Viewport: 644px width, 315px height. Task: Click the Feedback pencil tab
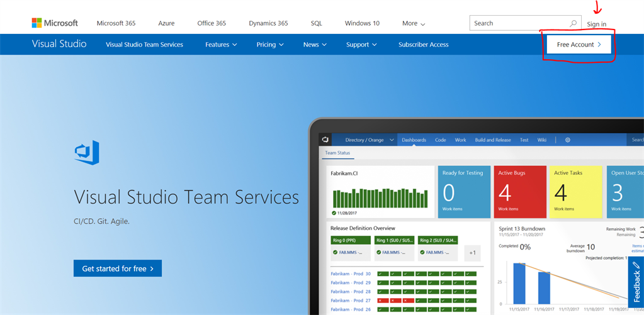[x=636, y=282]
